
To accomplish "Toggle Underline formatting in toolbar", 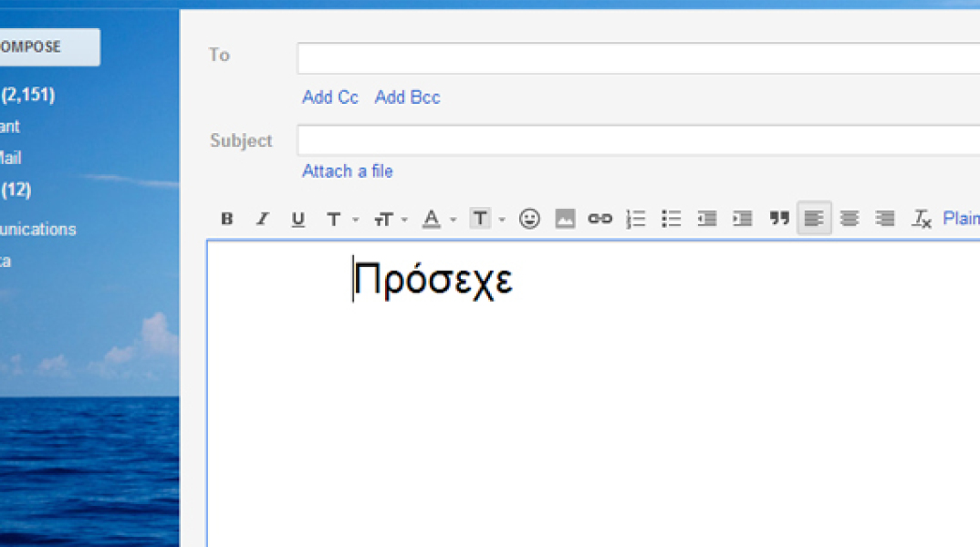I will click(x=297, y=219).
